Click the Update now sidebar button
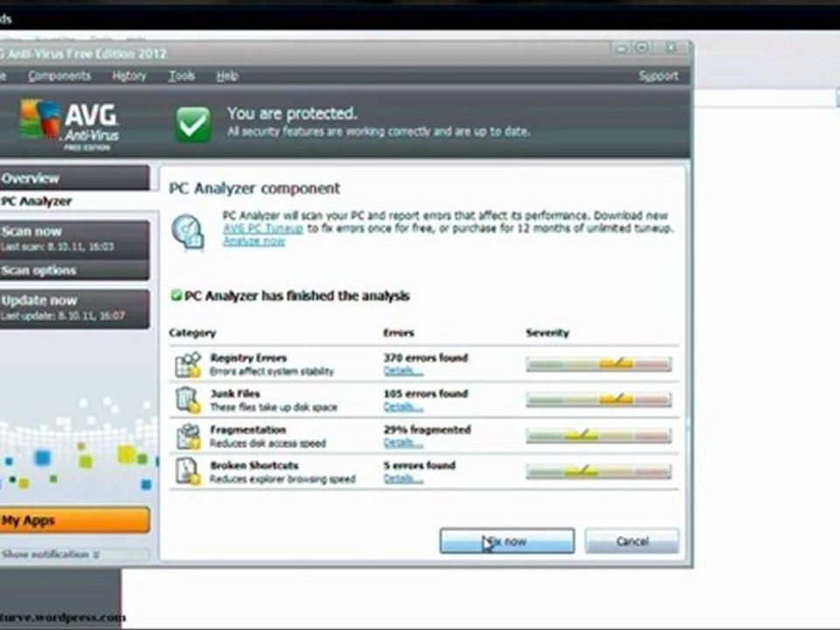840x630 pixels. coord(74,308)
